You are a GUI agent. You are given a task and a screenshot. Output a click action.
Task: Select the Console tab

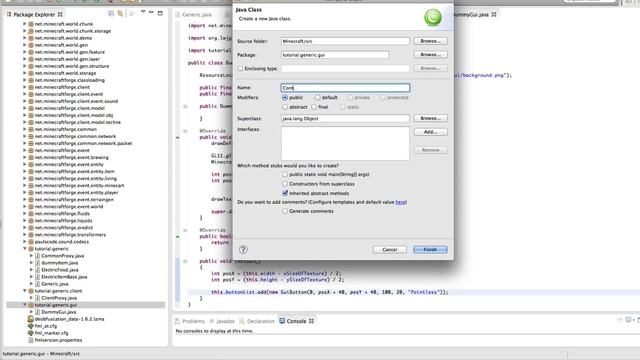pos(296,321)
